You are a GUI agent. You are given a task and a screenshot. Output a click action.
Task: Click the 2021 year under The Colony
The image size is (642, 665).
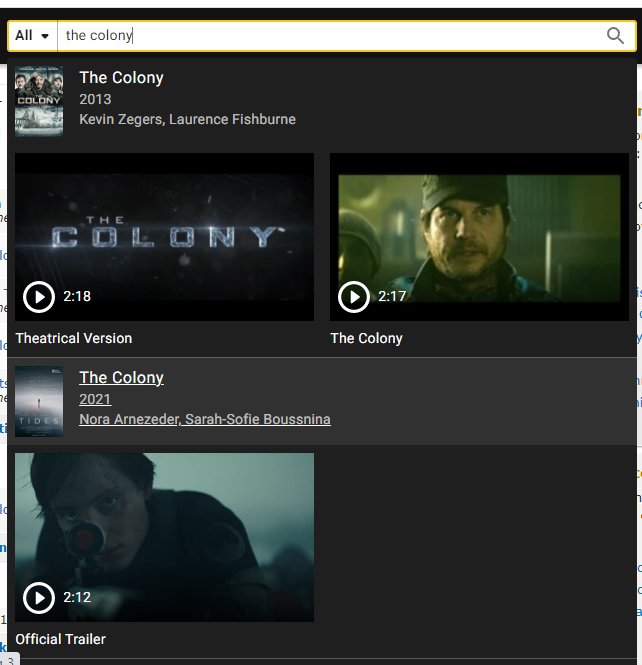(x=95, y=399)
